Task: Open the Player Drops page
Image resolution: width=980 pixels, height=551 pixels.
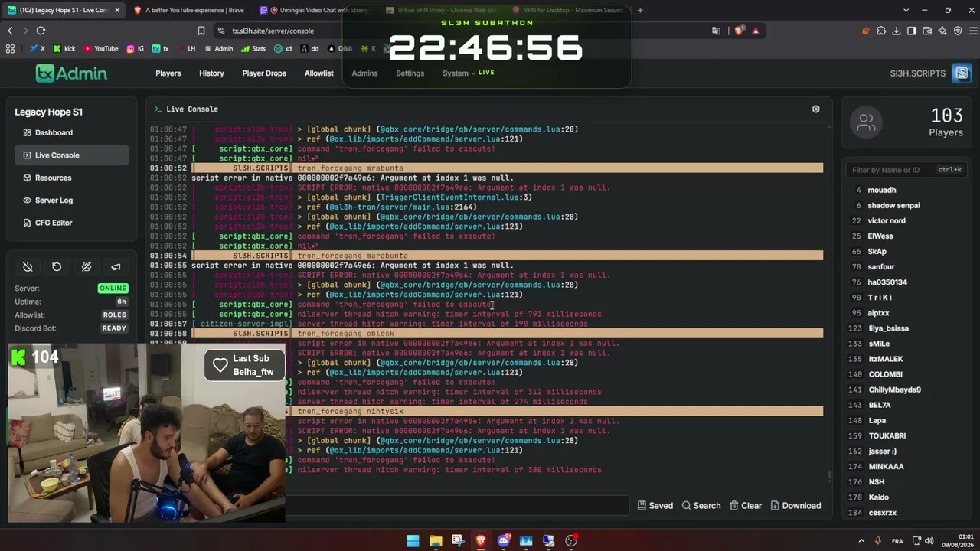Action: point(264,73)
